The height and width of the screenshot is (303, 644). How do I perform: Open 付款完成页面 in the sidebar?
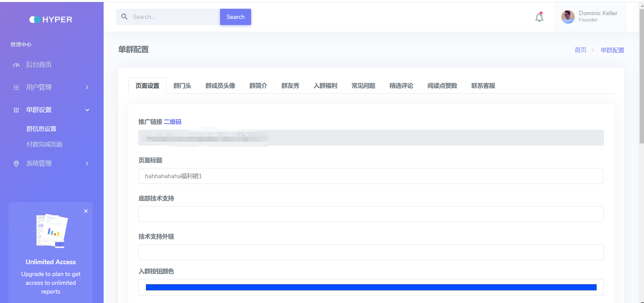pyautogui.click(x=45, y=144)
